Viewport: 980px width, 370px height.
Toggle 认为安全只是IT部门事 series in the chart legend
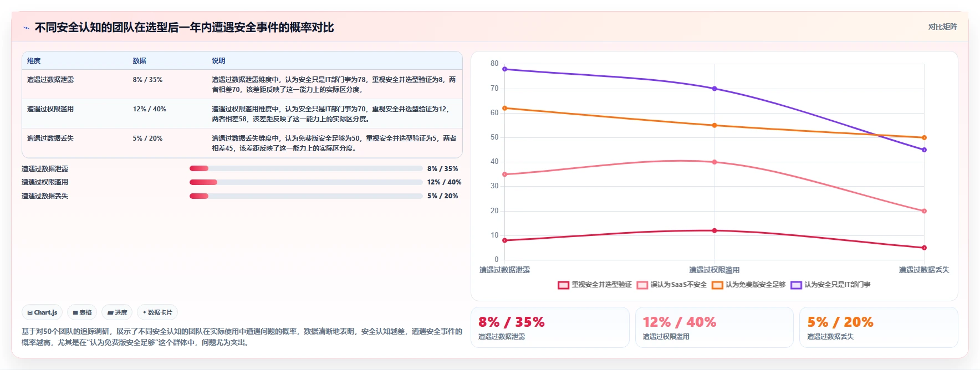click(x=830, y=285)
